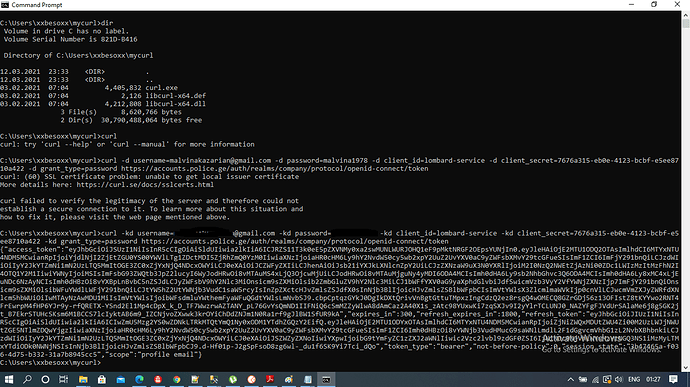Open the notebook icon beside Command Prompt button
This screenshot has height=387, width=690.
(x=308, y=380)
